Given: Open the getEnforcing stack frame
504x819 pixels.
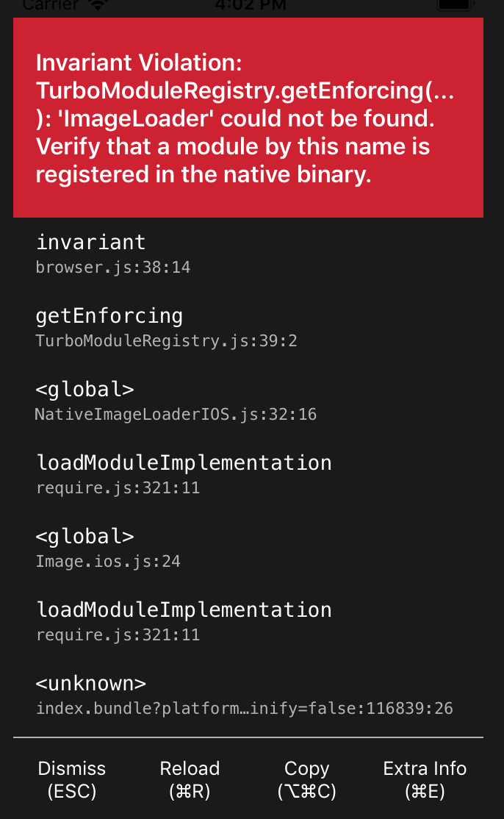Looking at the screenshot, I should pyautogui.click(x=109, y=315).
